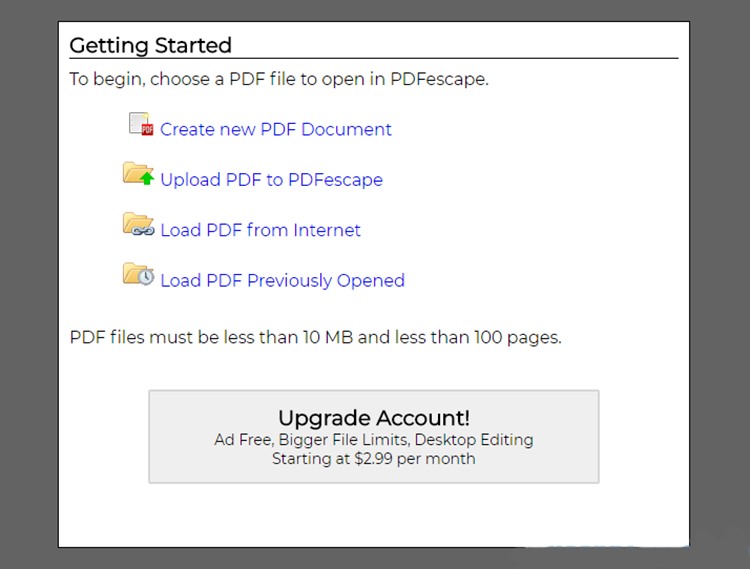The image size is (750, 569).
Task: Click the Getting Started dialog title
Action: (x=151, y=46)
